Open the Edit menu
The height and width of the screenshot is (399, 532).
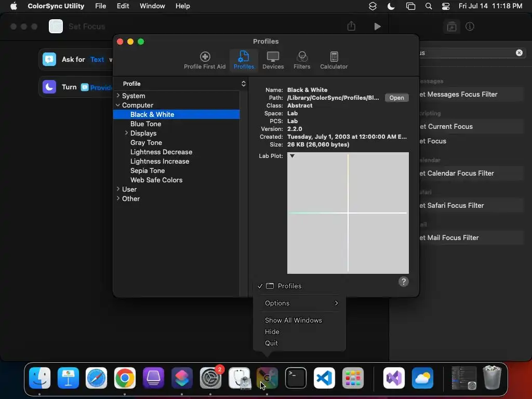[123, 6]
